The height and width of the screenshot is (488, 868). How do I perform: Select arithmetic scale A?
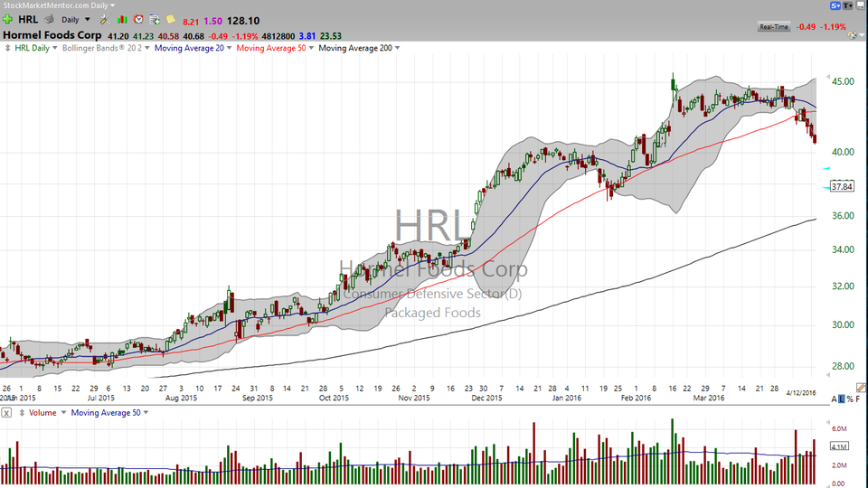[x=835, y=399]
